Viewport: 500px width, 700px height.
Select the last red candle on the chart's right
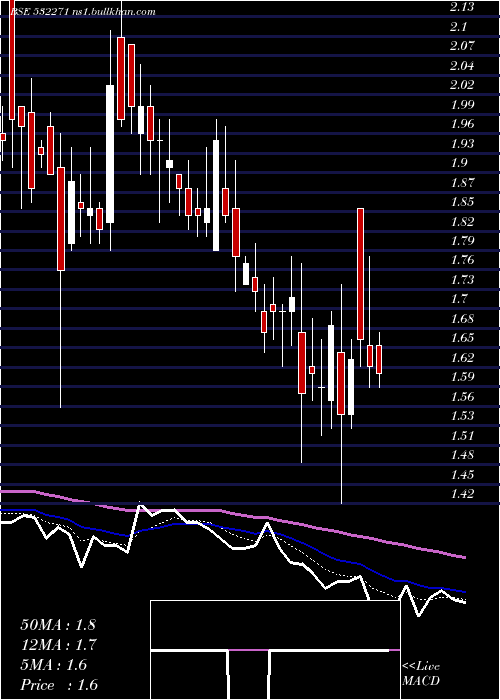[379, 359]
